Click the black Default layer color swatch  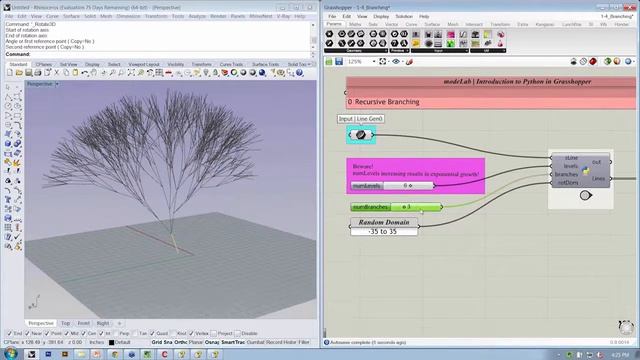[111, 342]
